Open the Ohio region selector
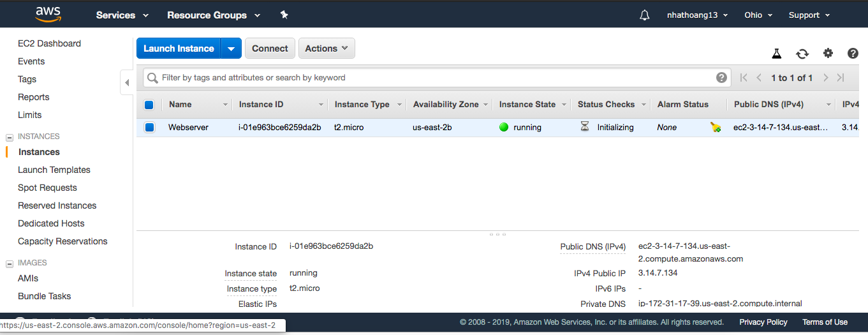 758,15
